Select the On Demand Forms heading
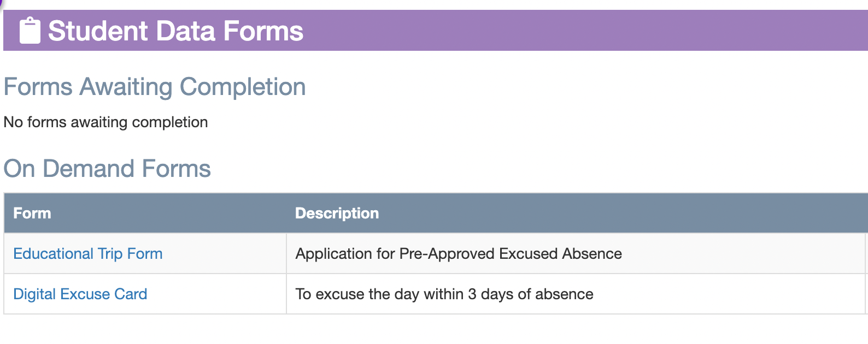 [x=107, y=169]
